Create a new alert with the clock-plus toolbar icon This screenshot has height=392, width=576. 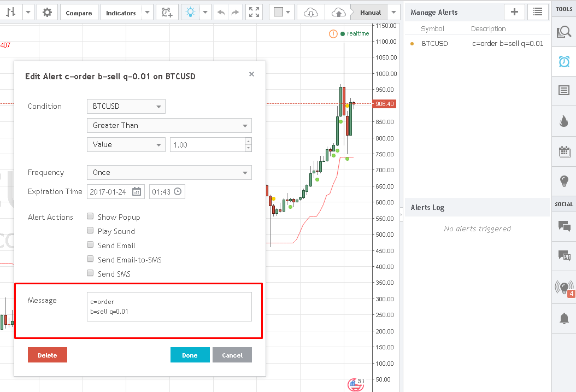167,11
